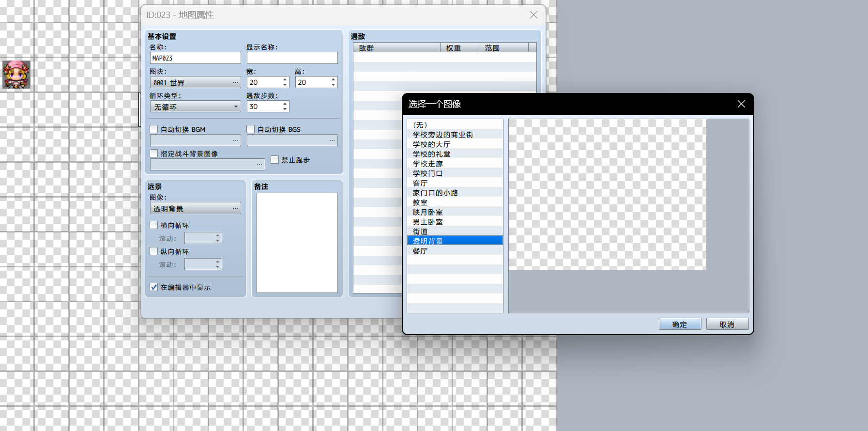Increase map width with up arrow
This screenshot has width=868, height=431.
click(285, 79)
